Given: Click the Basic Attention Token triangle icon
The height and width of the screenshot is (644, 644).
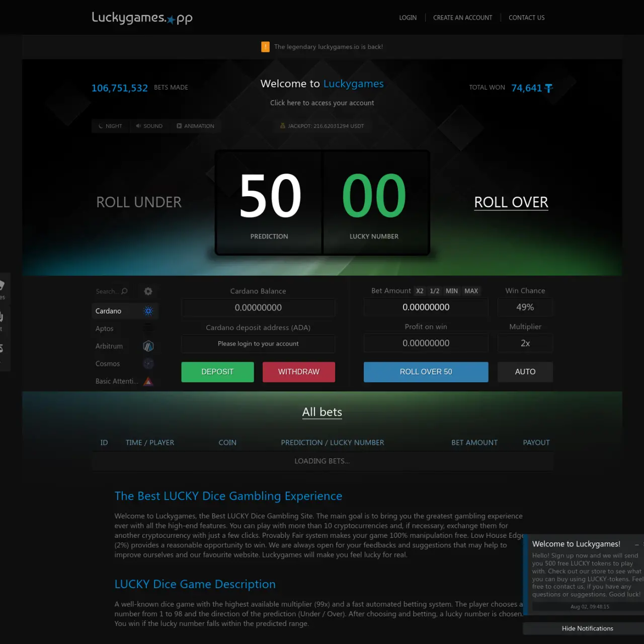Looking at the screenshot, I should click(148, 381).
